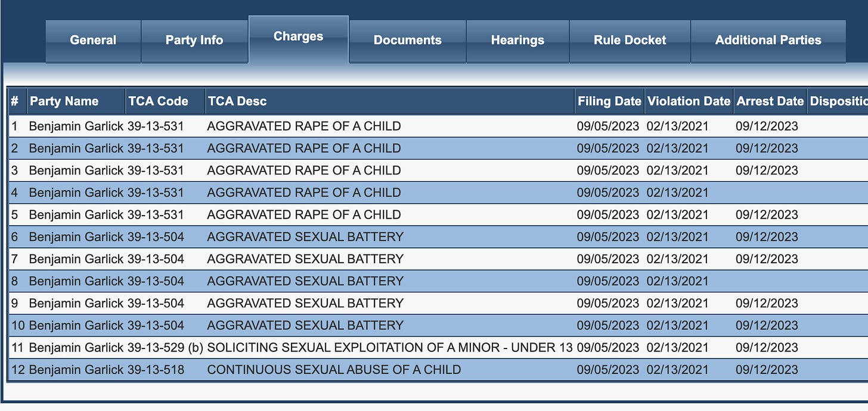Click TCA code 39-13-529 (b) cell
This screenshot has width=868, height=411.
pyautogui.click(x=165, y=348)
